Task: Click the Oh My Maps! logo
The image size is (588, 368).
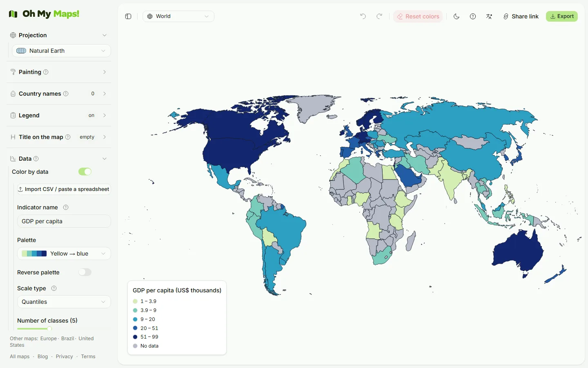Action: (x=44, y=14)
